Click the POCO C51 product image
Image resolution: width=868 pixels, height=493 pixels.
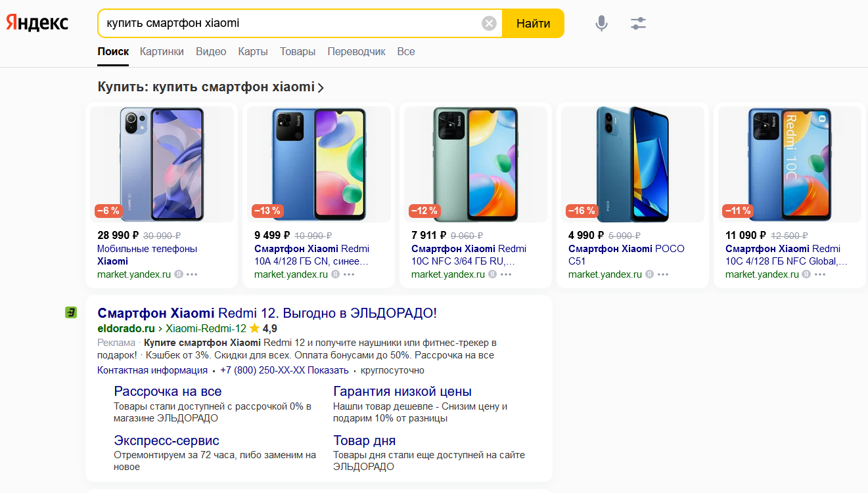pos(632,164)
